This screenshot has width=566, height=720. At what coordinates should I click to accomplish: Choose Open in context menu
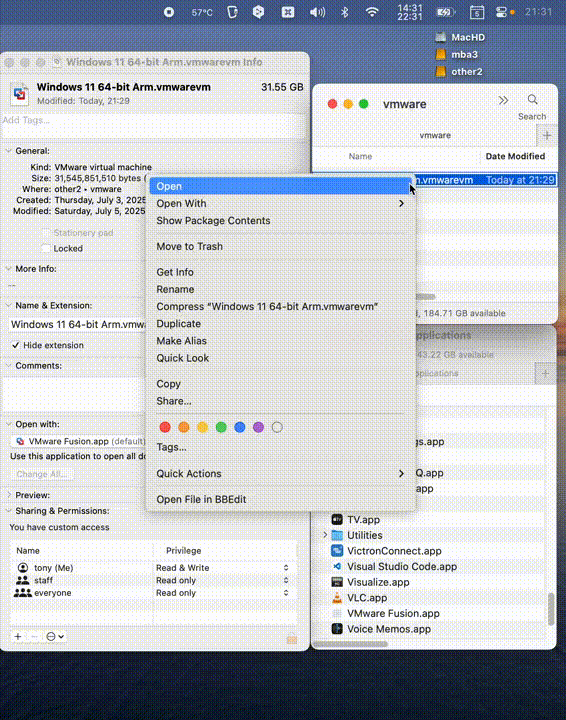(280, 186)
